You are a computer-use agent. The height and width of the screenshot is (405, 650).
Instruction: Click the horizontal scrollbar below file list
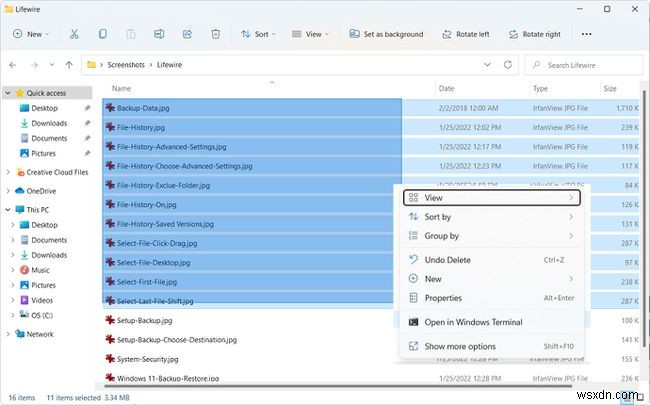click(x=338, y=387)
